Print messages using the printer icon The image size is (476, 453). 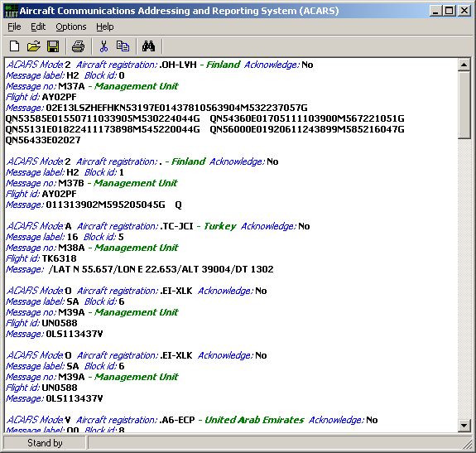78,46
